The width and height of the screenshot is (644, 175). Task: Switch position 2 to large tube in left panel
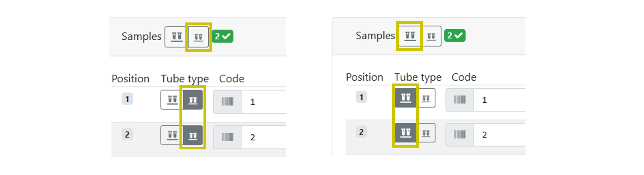pyautogui.click(x=172, y=135)
